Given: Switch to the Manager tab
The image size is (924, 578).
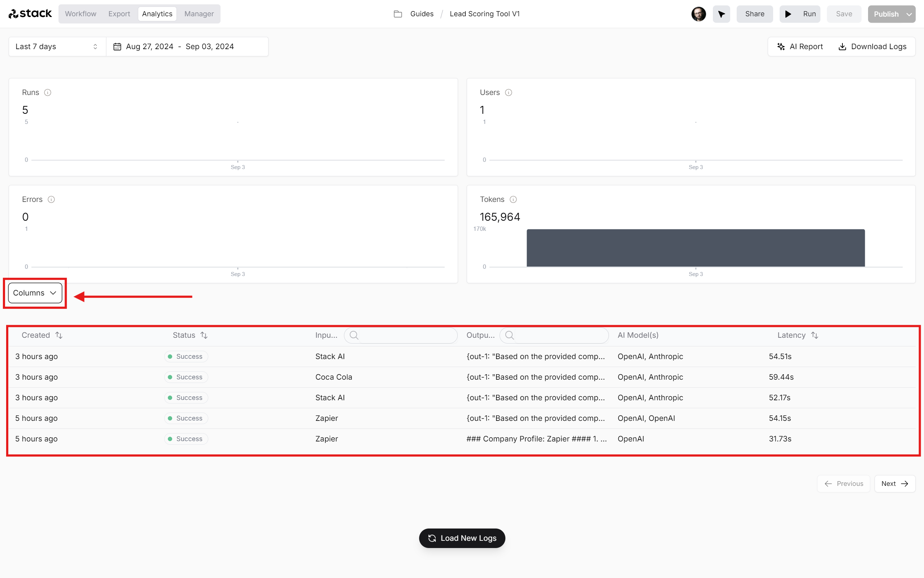Looking at the screenshot, I should pyautogui.click(x=199, y=14).
